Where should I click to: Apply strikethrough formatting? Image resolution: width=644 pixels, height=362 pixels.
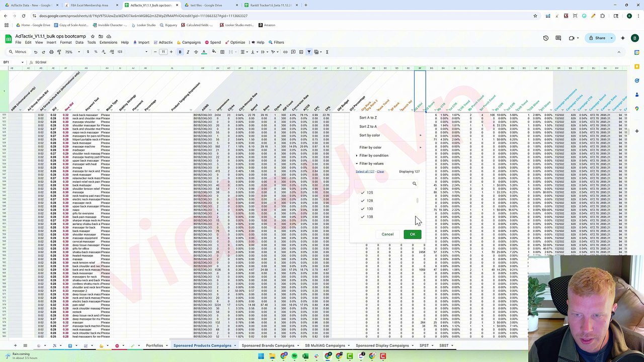(196, 52)
